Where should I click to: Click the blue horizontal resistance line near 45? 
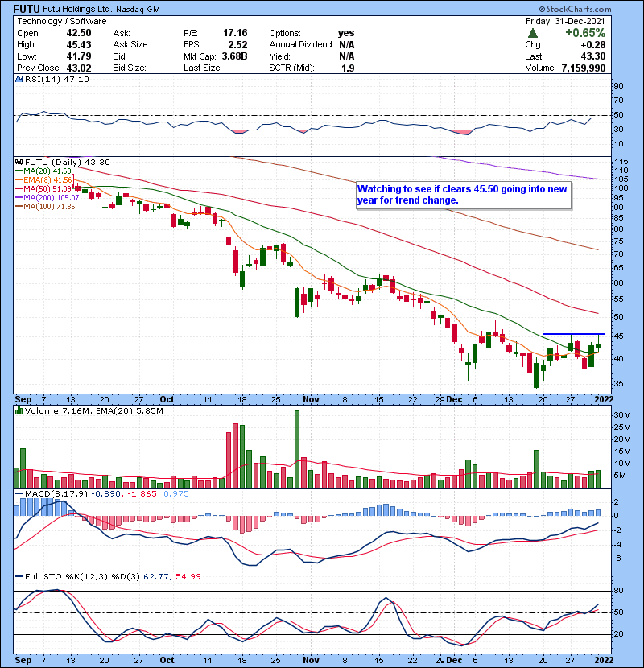574,334
